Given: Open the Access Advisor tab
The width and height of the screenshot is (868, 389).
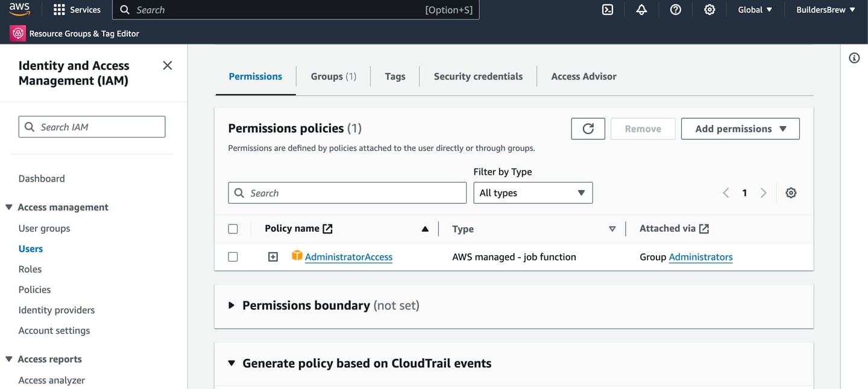Looking at the screenshot, I should [x=583, y=77].
